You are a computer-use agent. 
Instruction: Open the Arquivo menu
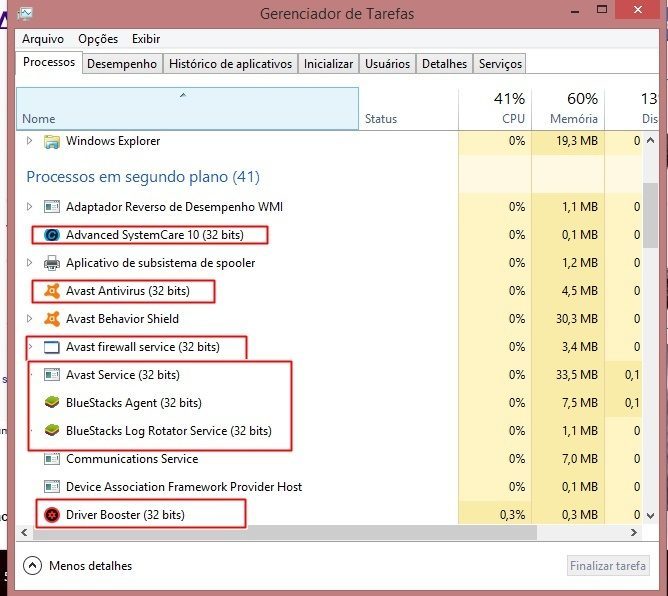pos(43,39)
